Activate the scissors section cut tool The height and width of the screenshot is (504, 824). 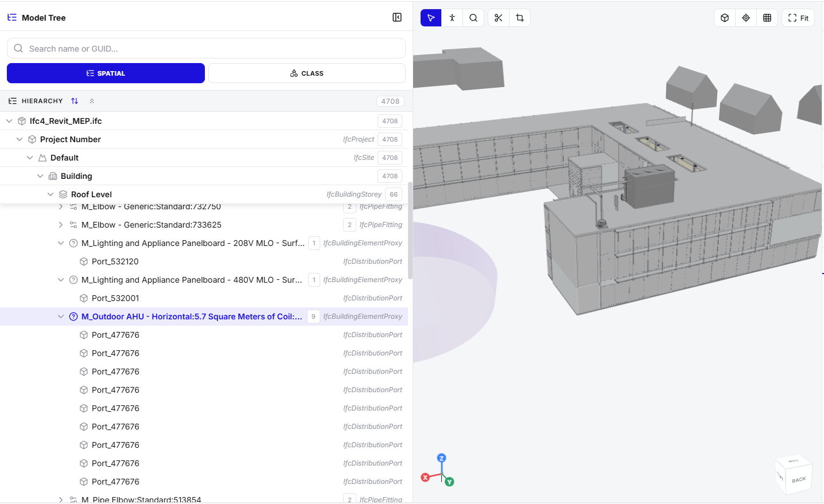[498, 18]
